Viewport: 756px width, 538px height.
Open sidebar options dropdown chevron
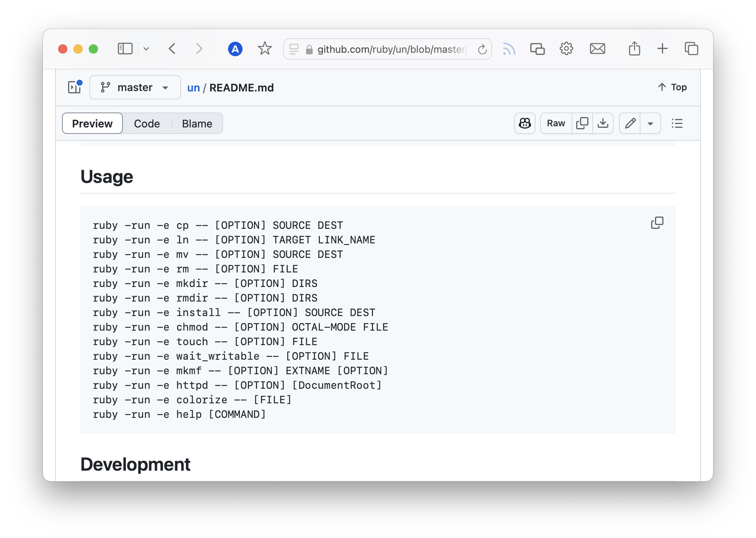click(x=146, y=49)
